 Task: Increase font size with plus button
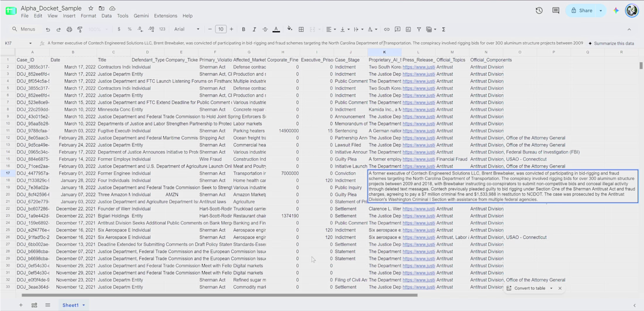(232, 29)
